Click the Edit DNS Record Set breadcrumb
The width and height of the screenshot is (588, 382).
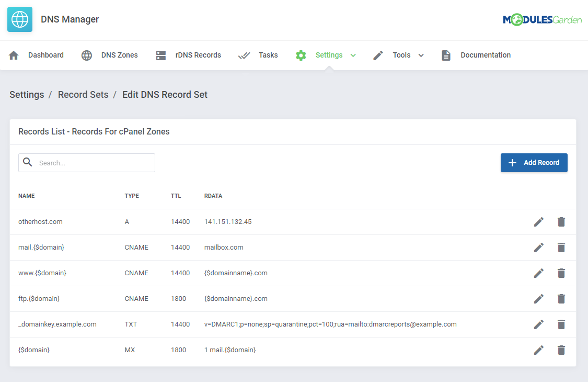165,95
